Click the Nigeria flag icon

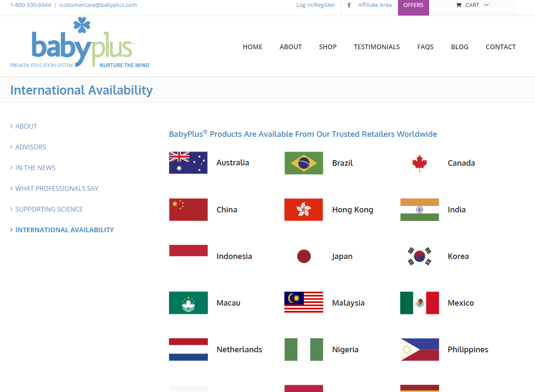[x=304, y=349]
